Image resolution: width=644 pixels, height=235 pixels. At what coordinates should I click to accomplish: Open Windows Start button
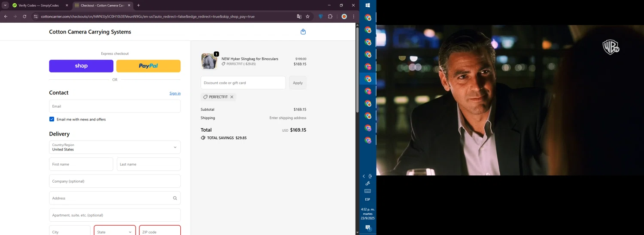tap(368, 6)
